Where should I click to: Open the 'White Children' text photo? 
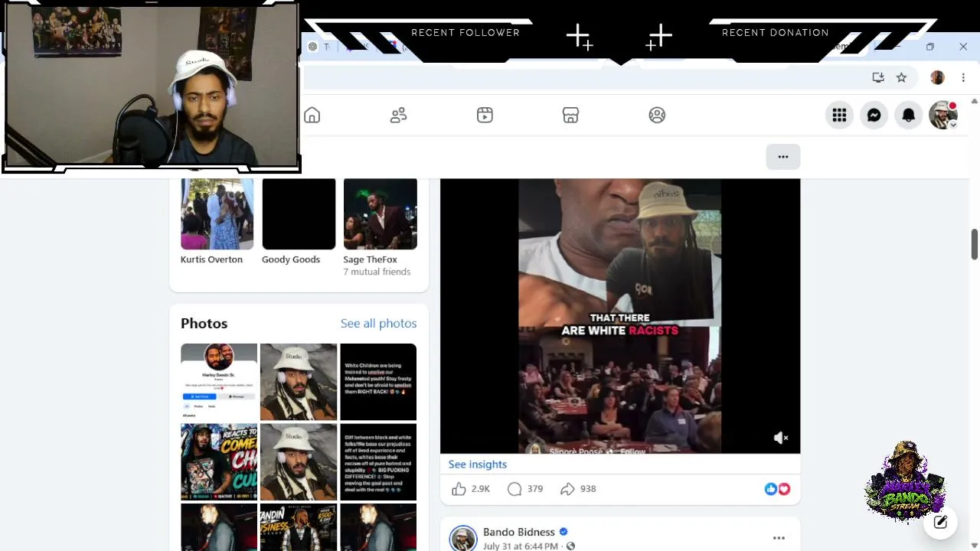[x=378, y=382]
